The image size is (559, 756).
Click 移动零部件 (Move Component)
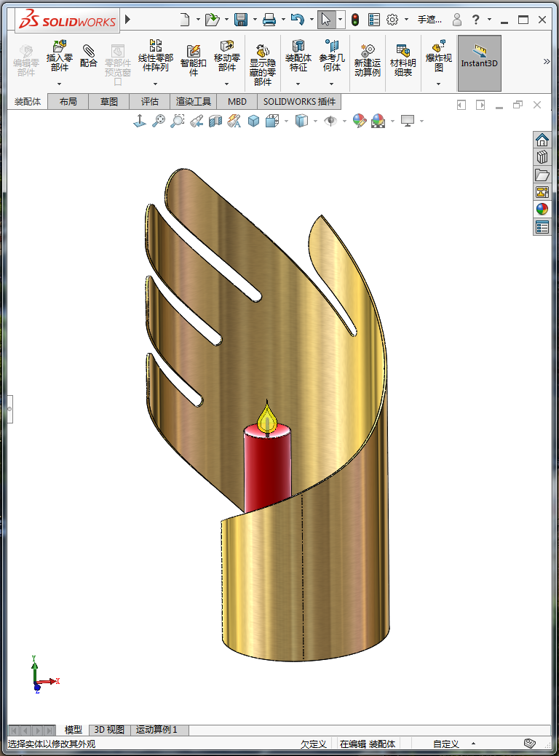[x=226, y=57]
